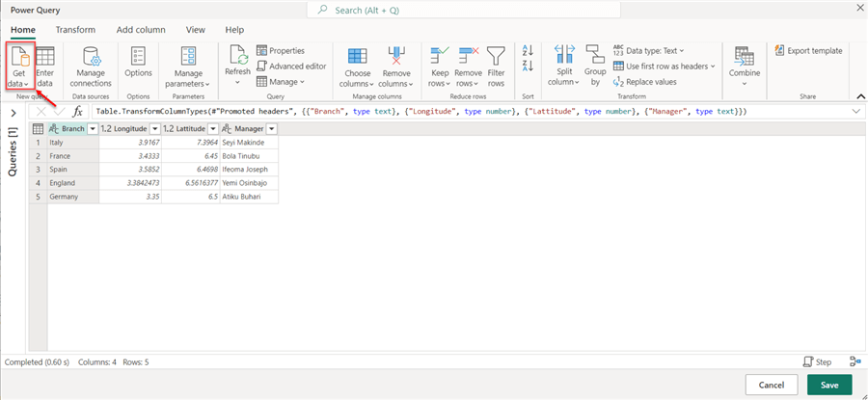868x400 pixels.
Task: Click the Save button
Action: 828,385
